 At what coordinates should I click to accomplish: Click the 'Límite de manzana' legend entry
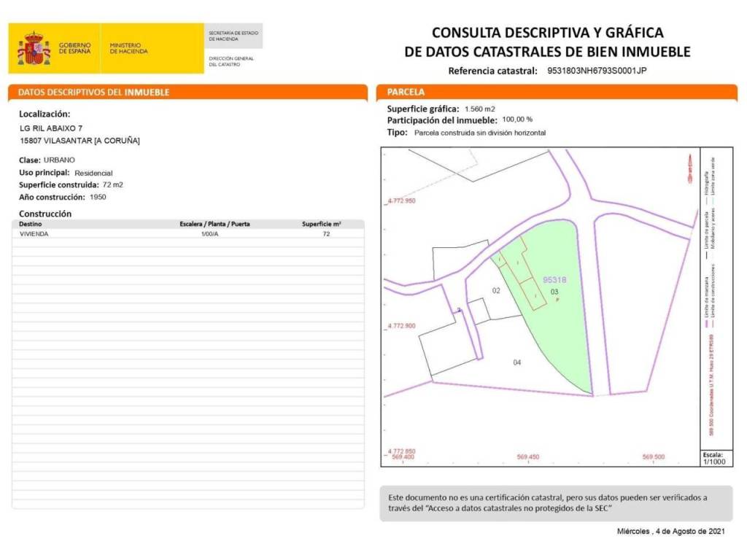coord(706,296)
